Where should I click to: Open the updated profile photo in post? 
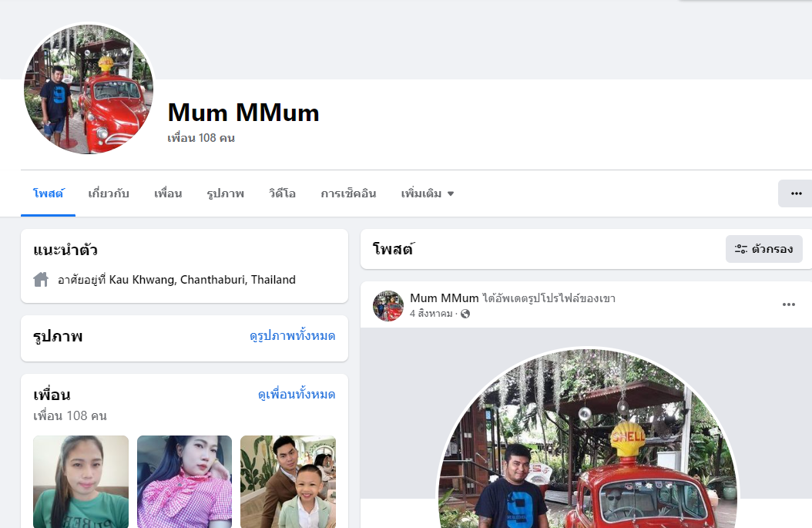click(x=589, y=439)
